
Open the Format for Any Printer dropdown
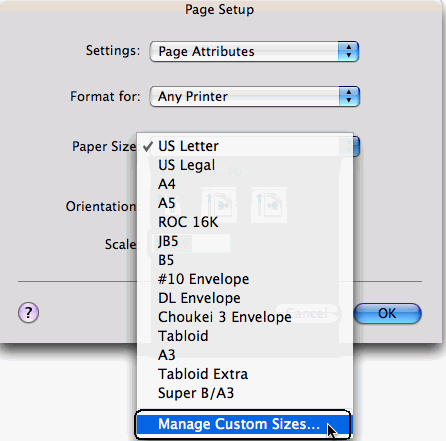coord(255,96)
